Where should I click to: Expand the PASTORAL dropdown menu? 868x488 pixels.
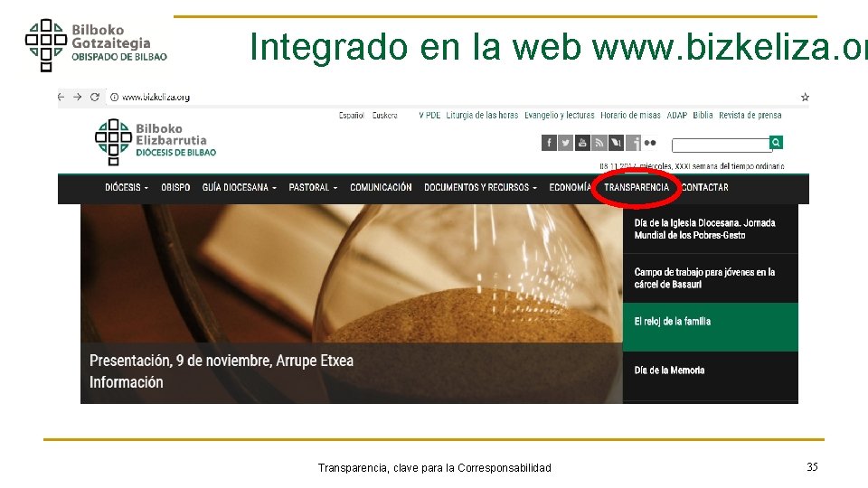tap(313, 188)
